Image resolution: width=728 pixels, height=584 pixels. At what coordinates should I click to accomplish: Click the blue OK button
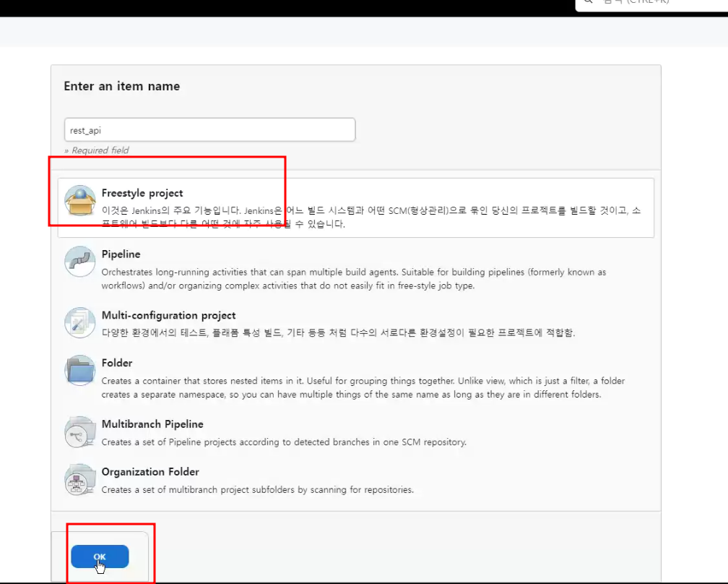click(100, 556)
